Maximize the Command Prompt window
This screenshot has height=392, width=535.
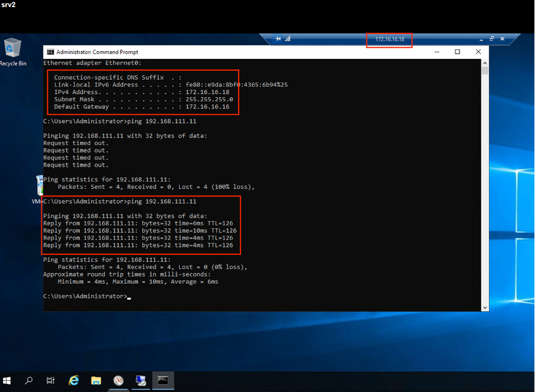coord(457,52)
